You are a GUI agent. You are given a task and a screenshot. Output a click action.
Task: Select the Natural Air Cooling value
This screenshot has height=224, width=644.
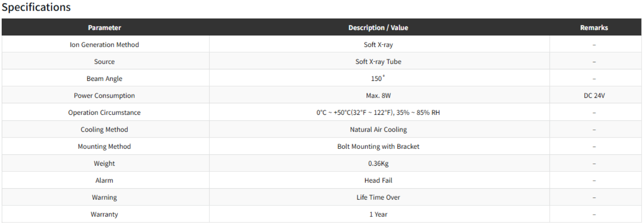point(378,129)
